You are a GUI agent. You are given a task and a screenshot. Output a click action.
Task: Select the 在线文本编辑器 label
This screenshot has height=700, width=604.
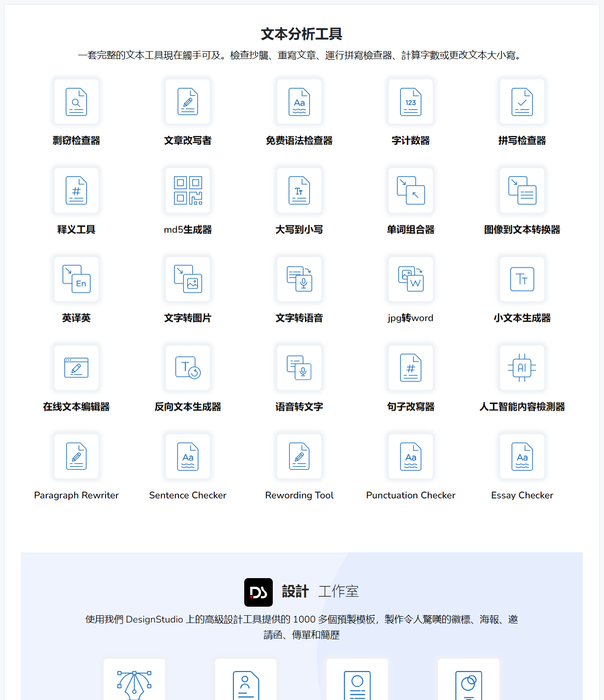[x=76, y=407]
